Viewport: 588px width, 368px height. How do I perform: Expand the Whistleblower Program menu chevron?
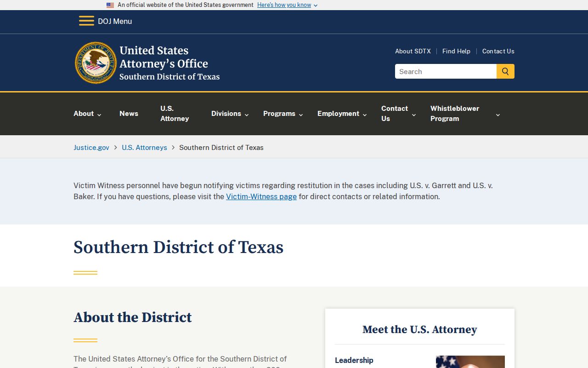coord(498,115)
